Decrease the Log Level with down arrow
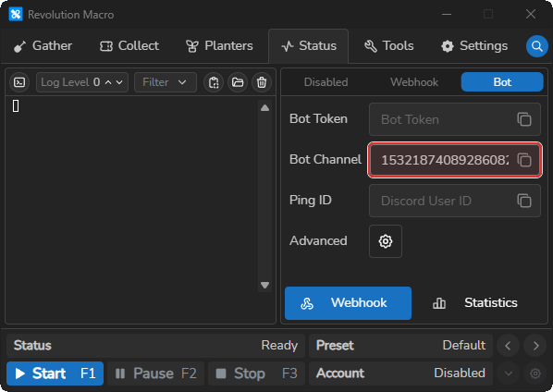553x392 pixels. [x=119, y=82]
